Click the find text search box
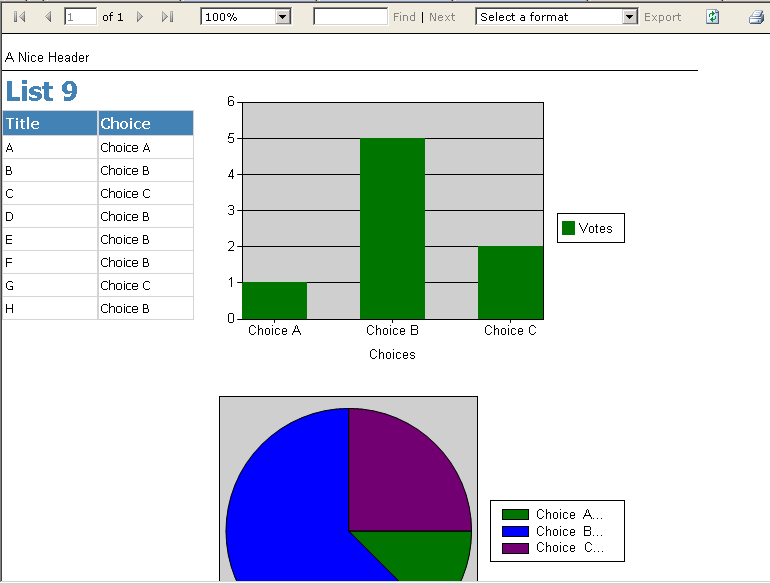 (x=351, y=17)
